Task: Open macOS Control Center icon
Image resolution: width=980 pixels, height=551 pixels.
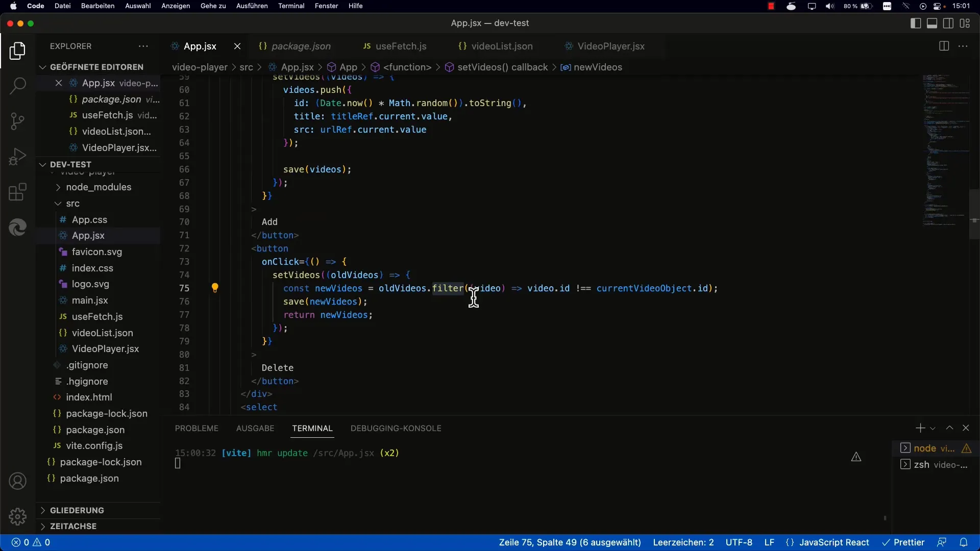Action: tap(938, 6)
